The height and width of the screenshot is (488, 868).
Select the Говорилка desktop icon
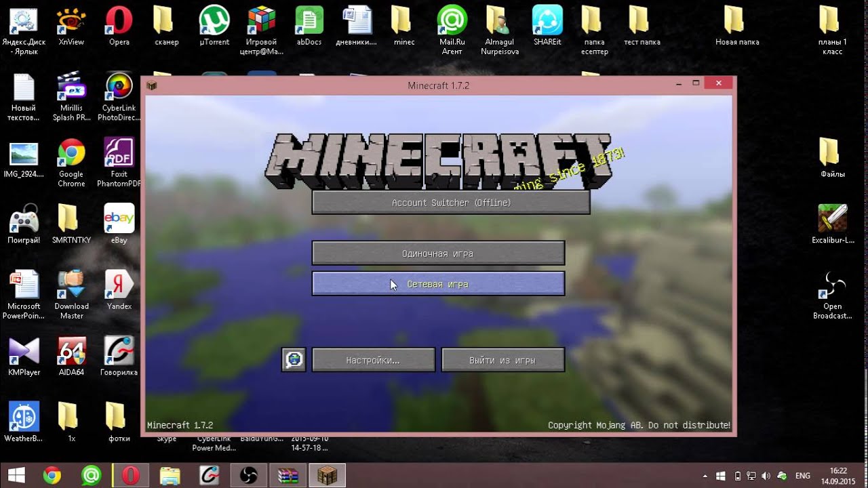click(x=119, y=357)
